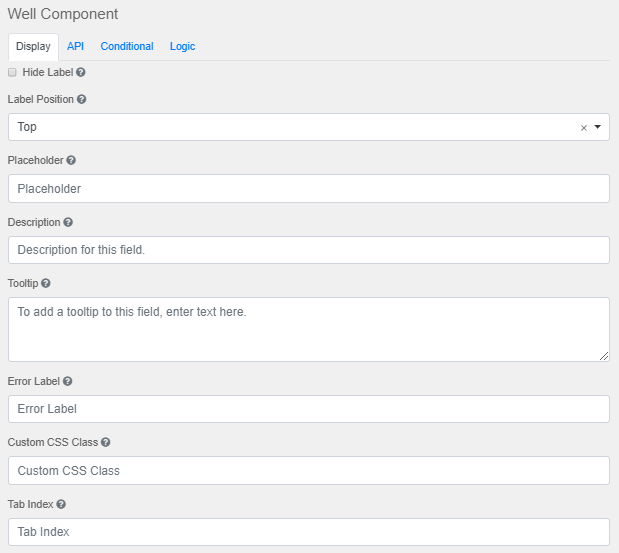619x553 pixels.
Task: Clear the Label Position selection with the x
Action: [x=584, y=128]
